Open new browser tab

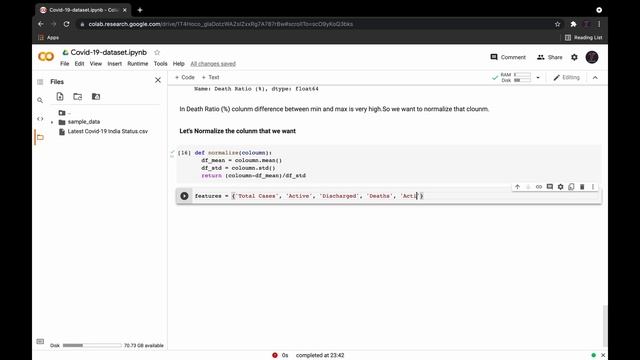coord(140,10)
